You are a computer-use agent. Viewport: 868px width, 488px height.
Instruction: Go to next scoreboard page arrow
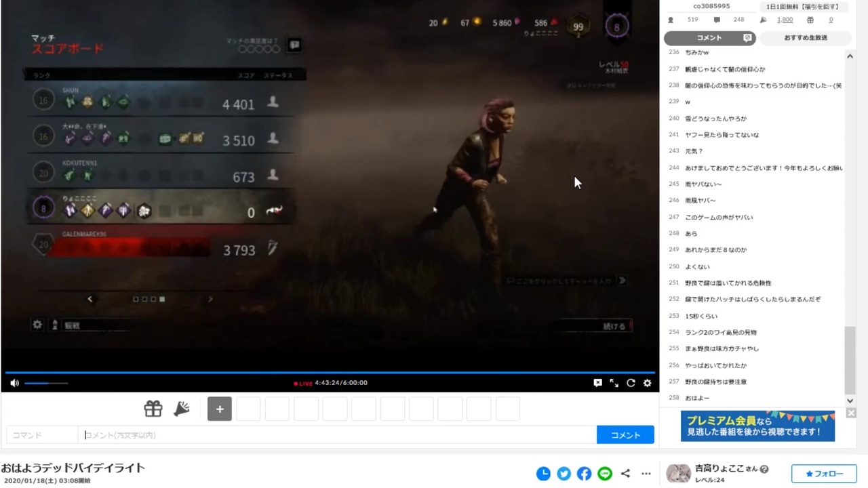[x=210, y=299]
